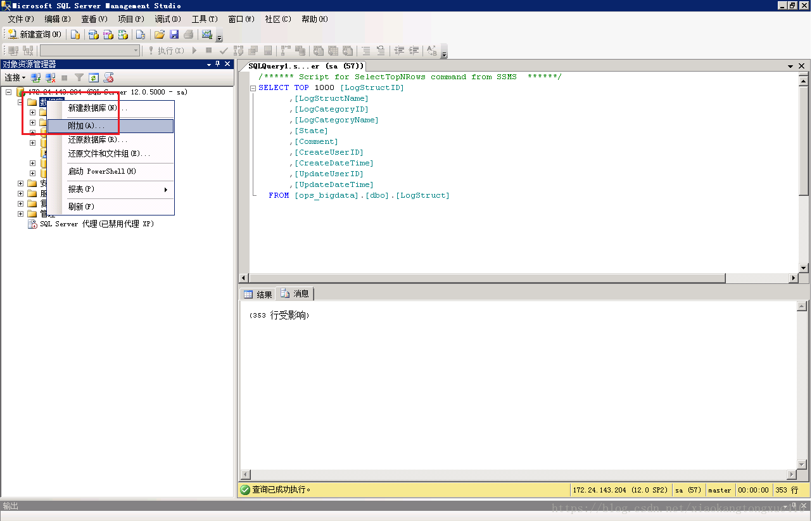
Task: Click the Disconnect icon with red X
Action: coord(51,77)
